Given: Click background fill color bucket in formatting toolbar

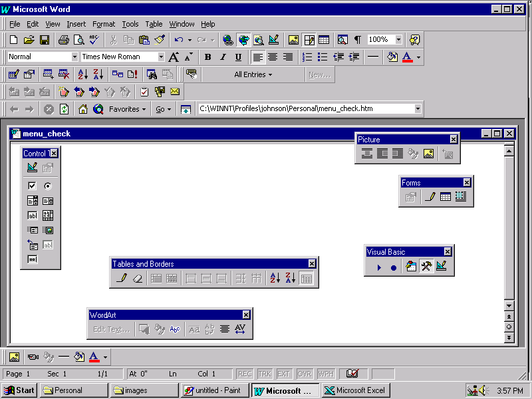Looking at the screenshot, I should click(392, 57).
